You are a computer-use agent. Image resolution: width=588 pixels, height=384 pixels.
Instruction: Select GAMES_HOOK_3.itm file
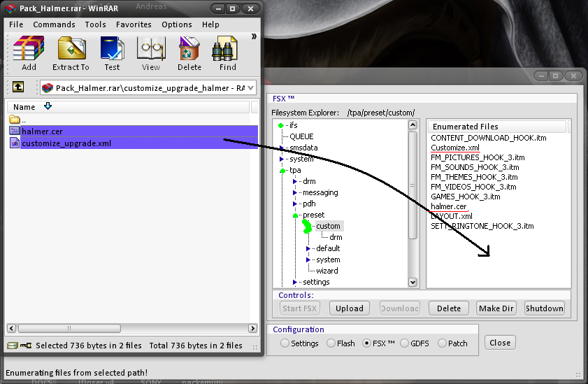(466, 197)
